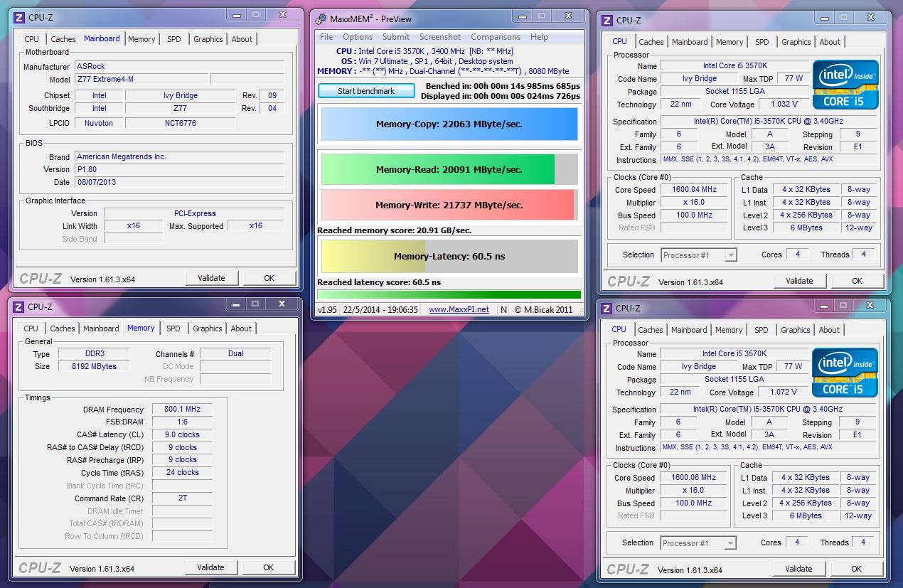Click Core Speed 1600.04 MHz value
Screen dimensions: 903x588
coord(694,190)
